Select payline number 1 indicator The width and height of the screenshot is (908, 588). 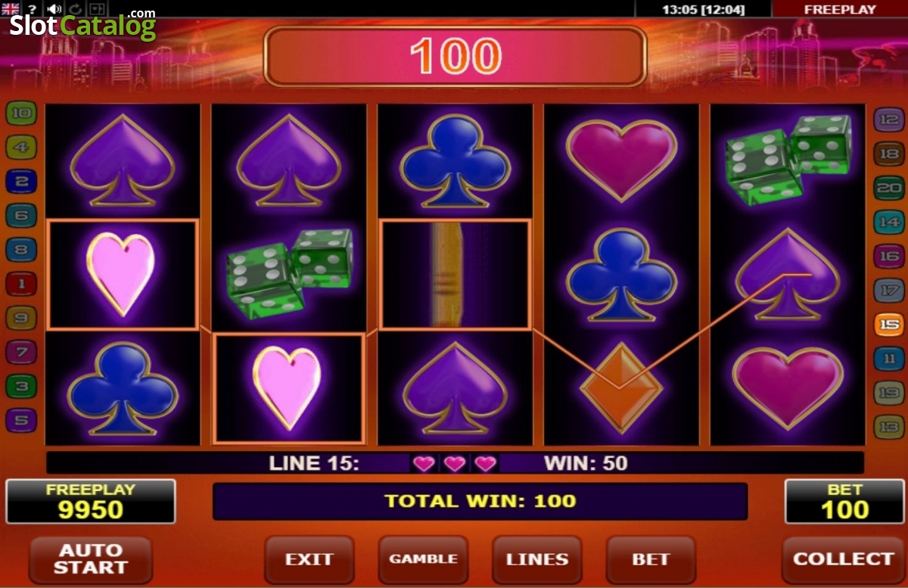click(x=21, y=285)
